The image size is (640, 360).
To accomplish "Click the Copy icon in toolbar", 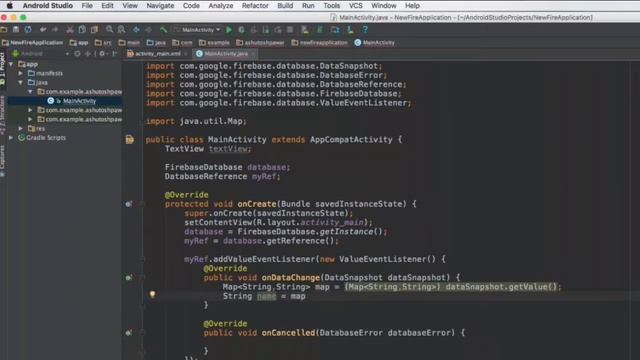I will [82, 29].
